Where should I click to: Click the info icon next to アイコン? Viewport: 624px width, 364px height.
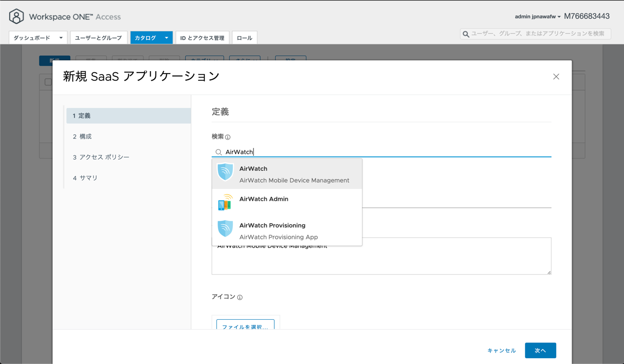pos(240,297)
